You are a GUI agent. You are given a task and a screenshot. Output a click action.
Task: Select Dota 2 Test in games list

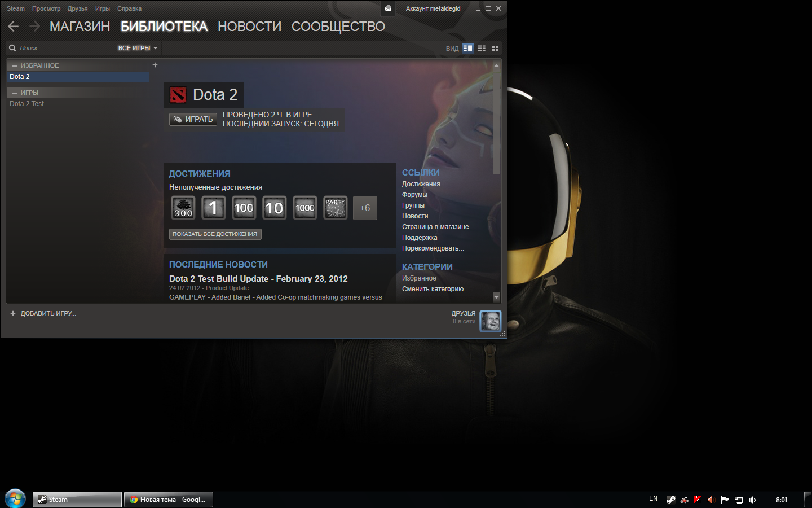(78, 104)
